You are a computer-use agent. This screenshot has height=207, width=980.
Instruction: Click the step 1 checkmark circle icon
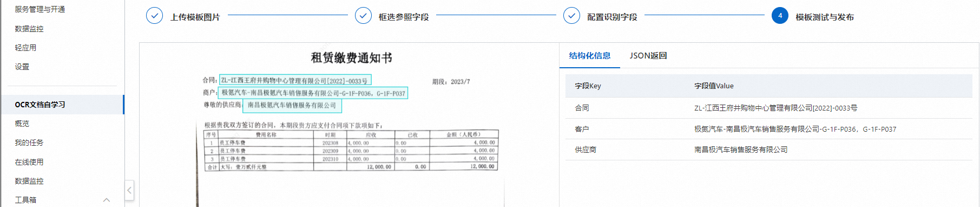click(154, 16)
